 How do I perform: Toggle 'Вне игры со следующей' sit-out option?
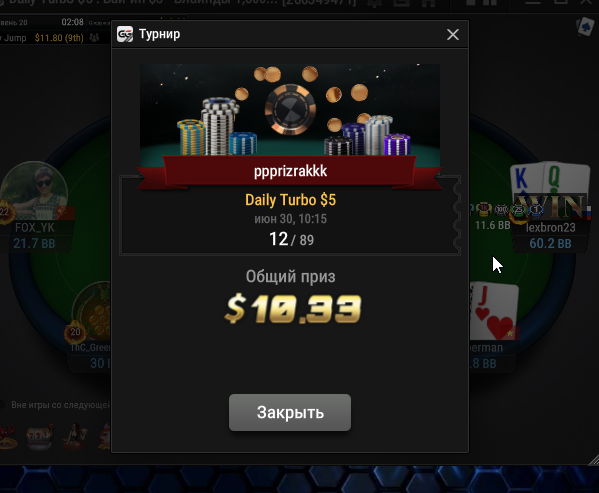pos(3,405)
